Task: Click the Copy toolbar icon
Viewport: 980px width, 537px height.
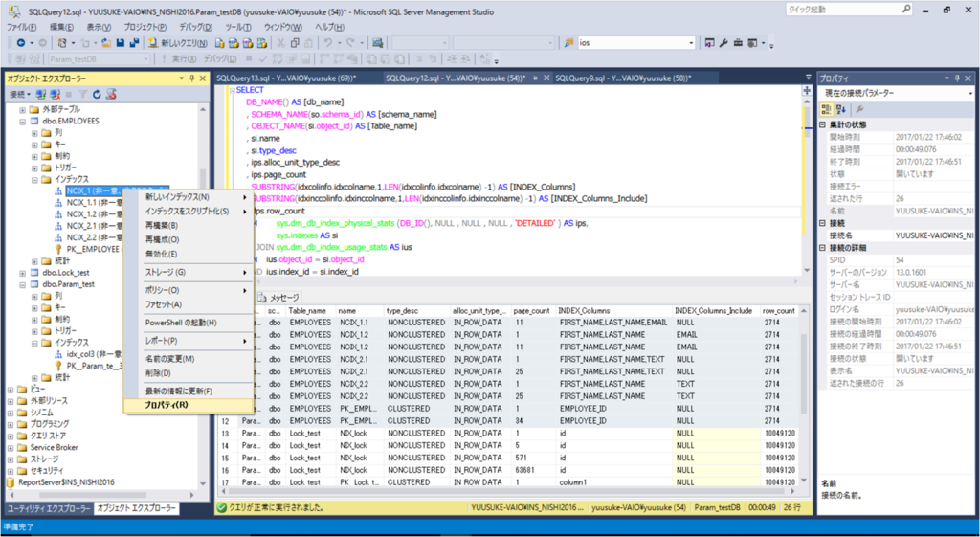Action: tap(295, 43)
